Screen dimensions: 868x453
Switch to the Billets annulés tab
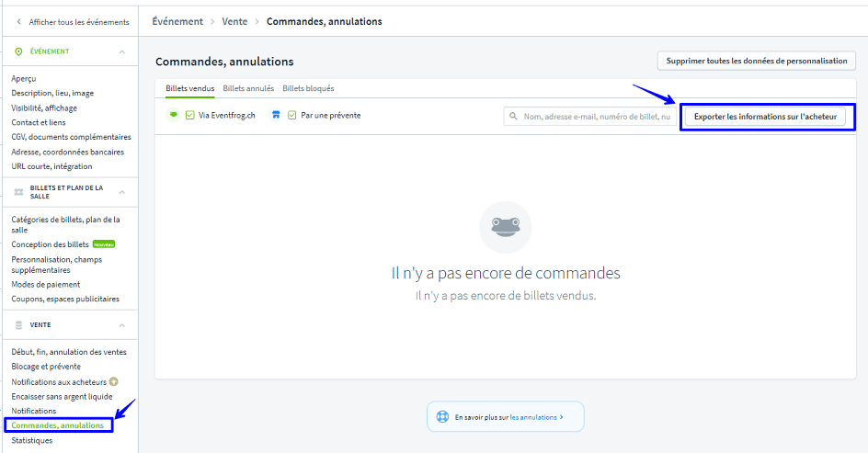[x=248, y=88]
